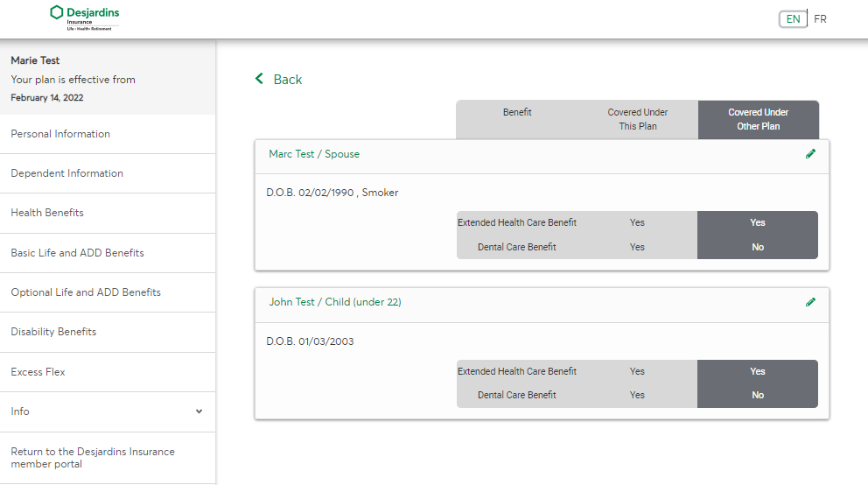Click John's Dental other plan No
Screen dimensions: 868x485
(758, 395)
